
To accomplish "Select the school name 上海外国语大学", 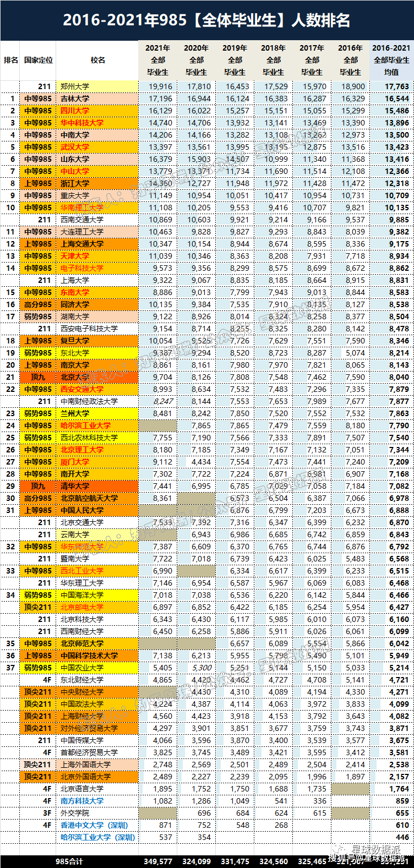I will pyautogui.click(x=86, y=765).
